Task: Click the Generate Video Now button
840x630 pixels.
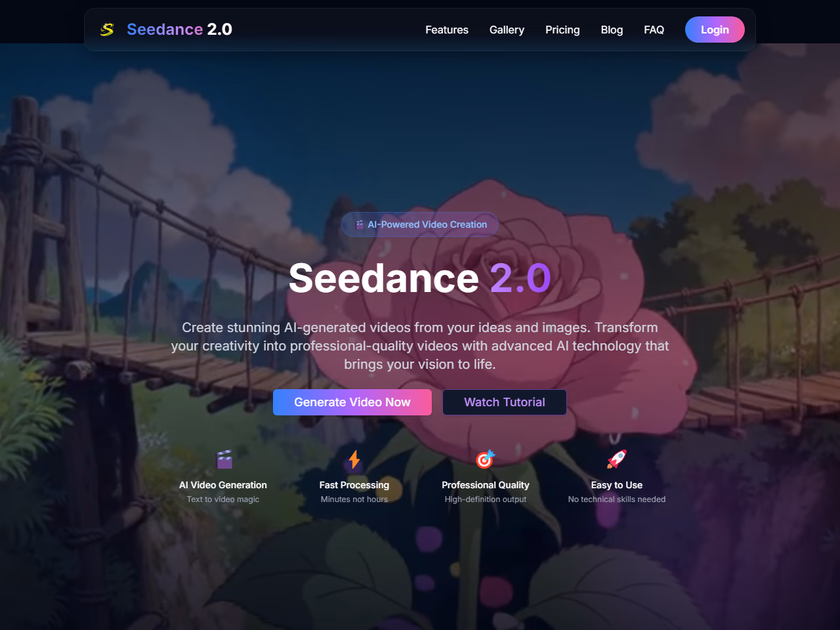Action: click(352, 402)
